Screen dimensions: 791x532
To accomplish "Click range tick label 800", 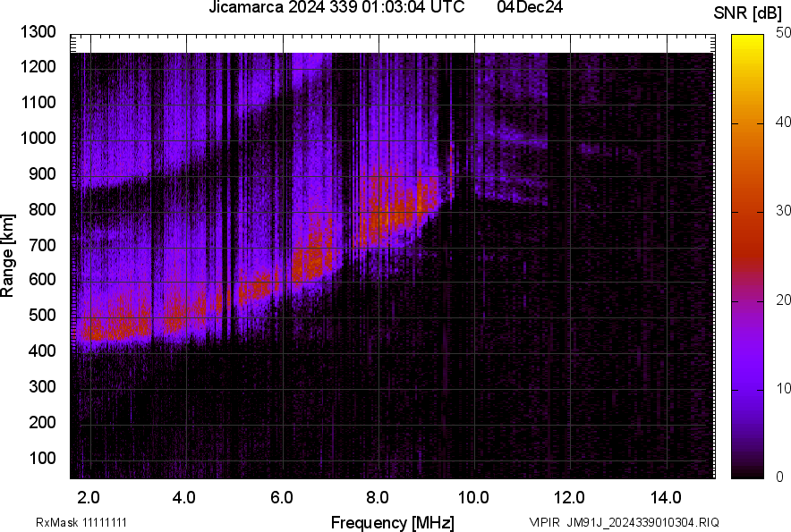I will pyautogui.click(x=42, y=208).
